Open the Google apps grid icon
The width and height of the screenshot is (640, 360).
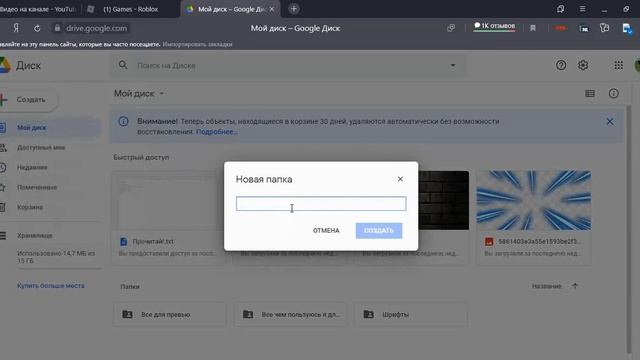pos(618,65)
